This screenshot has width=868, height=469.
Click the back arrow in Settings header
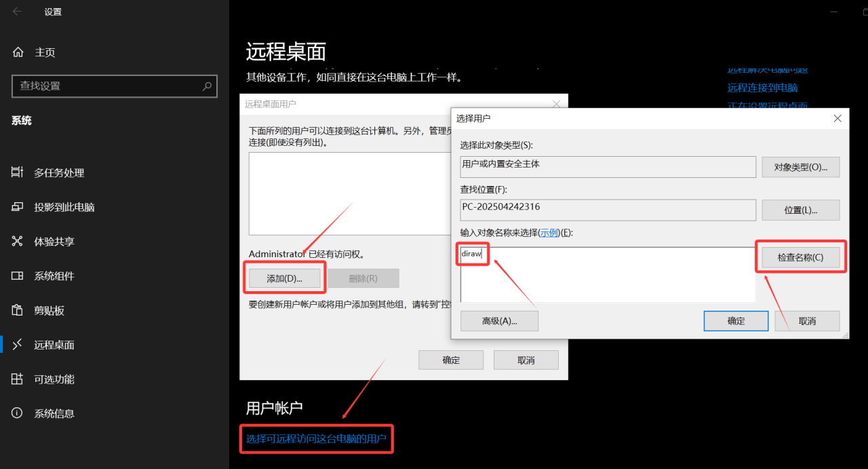click(17, 12)
